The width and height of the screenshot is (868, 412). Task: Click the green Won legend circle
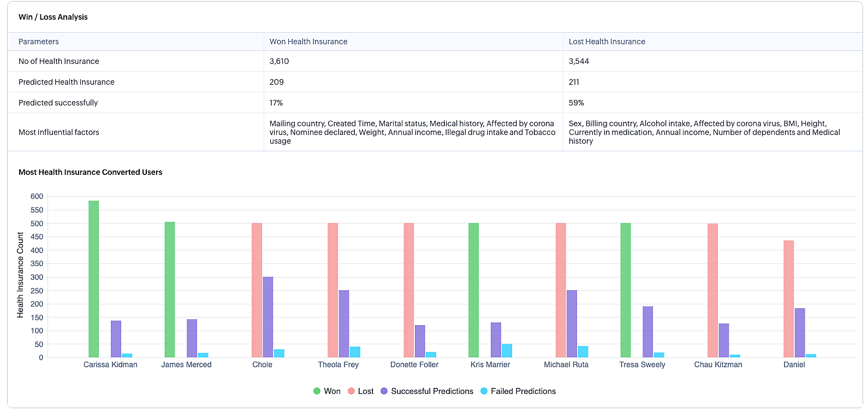(317, 391)
